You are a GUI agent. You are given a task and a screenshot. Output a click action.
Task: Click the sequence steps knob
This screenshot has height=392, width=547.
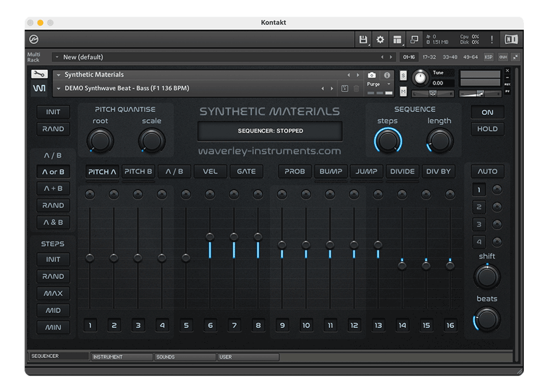388,140
